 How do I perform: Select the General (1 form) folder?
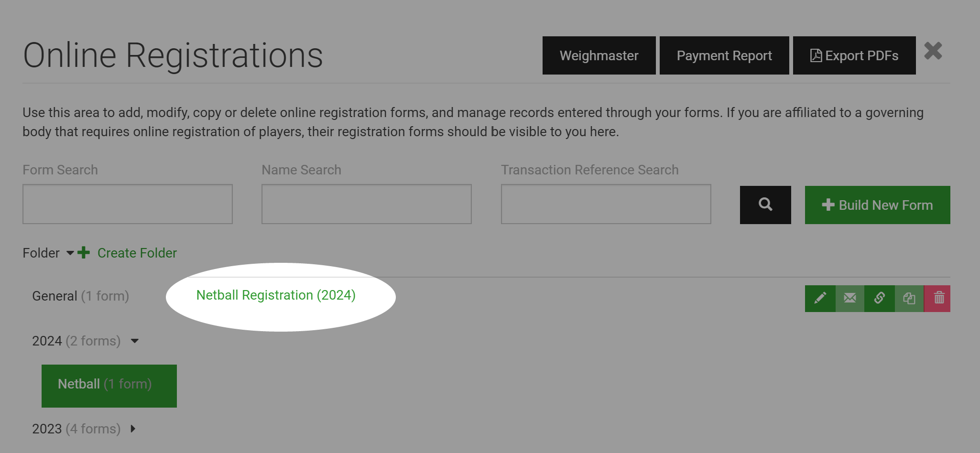pos(80,296)
